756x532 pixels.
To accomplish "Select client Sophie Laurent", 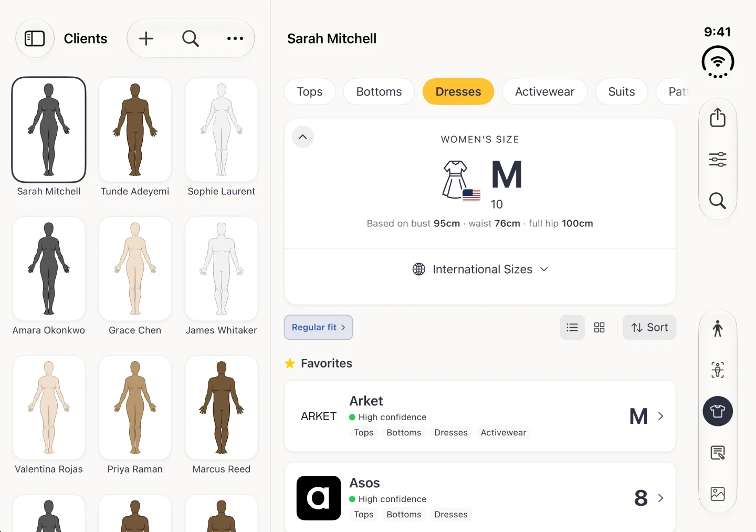I will [222, 138].
